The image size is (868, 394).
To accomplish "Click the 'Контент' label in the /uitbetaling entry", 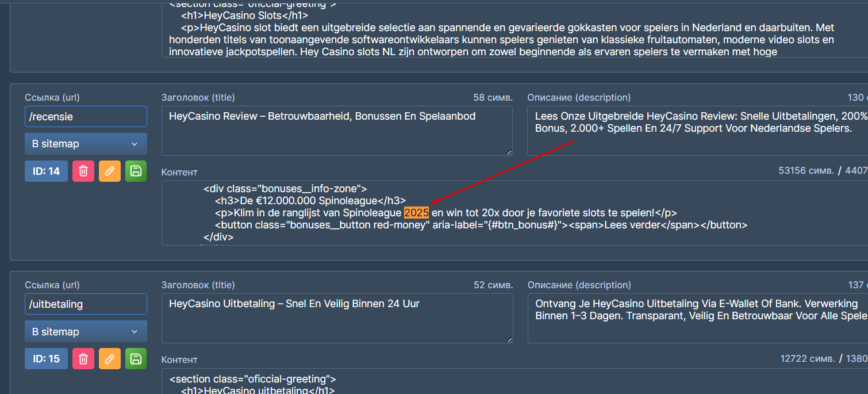I will tap(179, 359).
